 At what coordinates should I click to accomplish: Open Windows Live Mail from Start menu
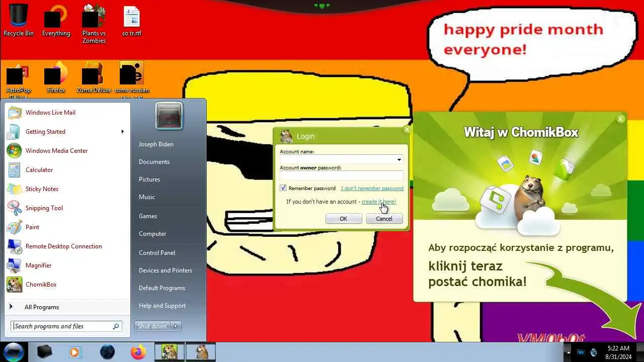point(67,113)
